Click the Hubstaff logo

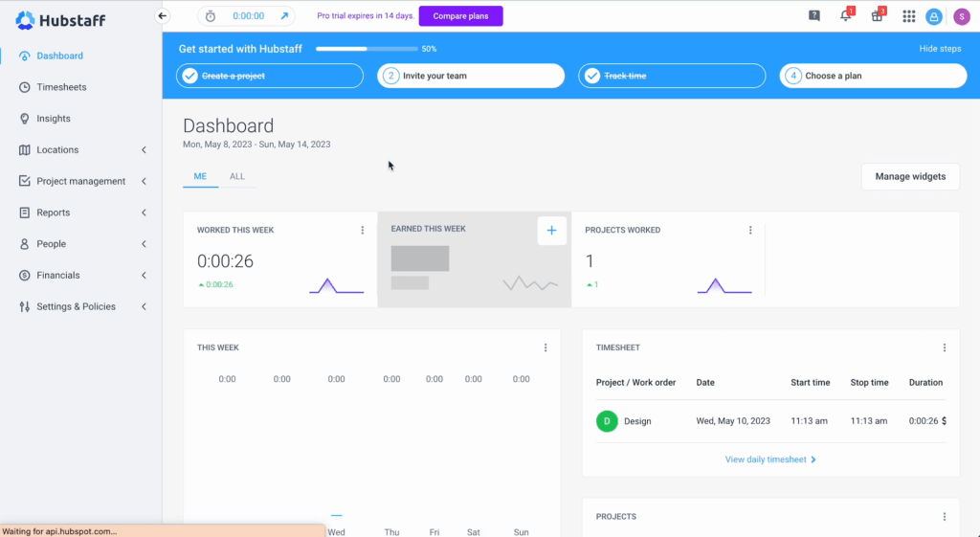coord(60,20)
